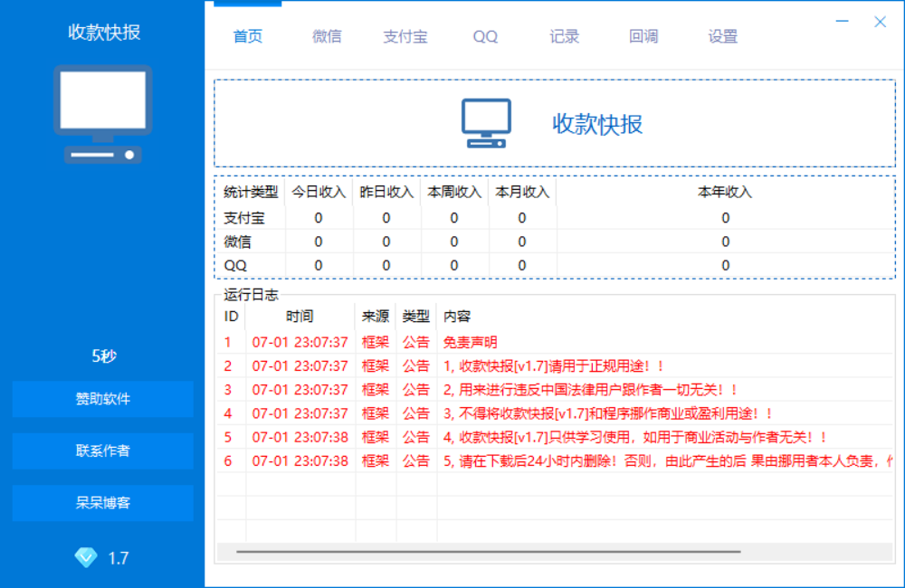This screenshot has height=588, width=905.
Task: Click the 赞助软件 button
Action: point(102,399)
